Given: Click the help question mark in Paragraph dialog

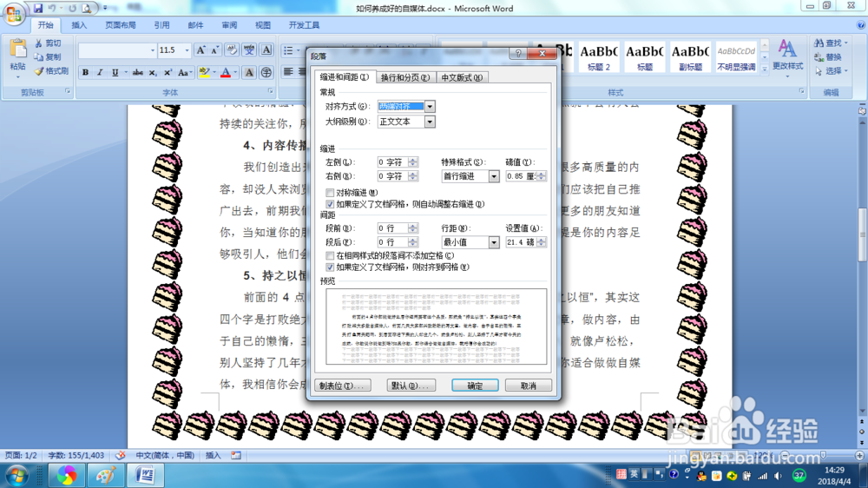Looking at the screenshot, I should (x=518, y=53).
